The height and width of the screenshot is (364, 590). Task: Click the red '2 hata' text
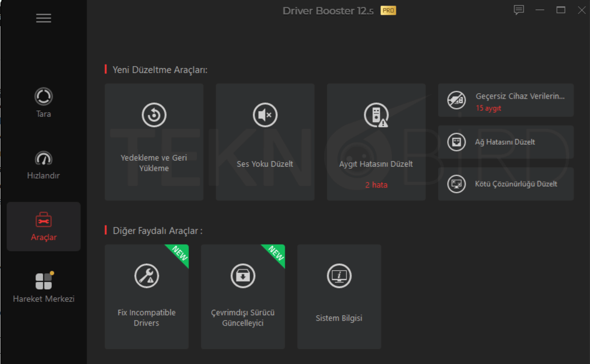(x=376, y=185)
